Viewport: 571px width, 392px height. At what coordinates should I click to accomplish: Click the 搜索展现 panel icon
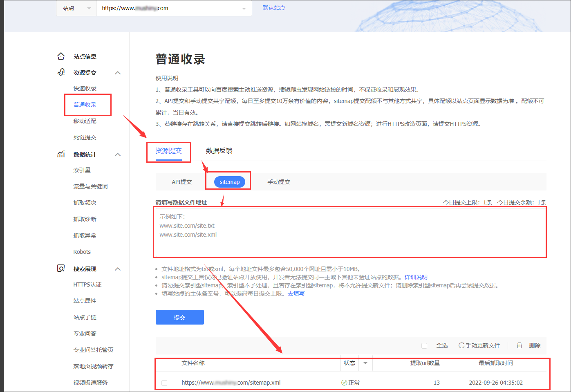pos(60,269)
